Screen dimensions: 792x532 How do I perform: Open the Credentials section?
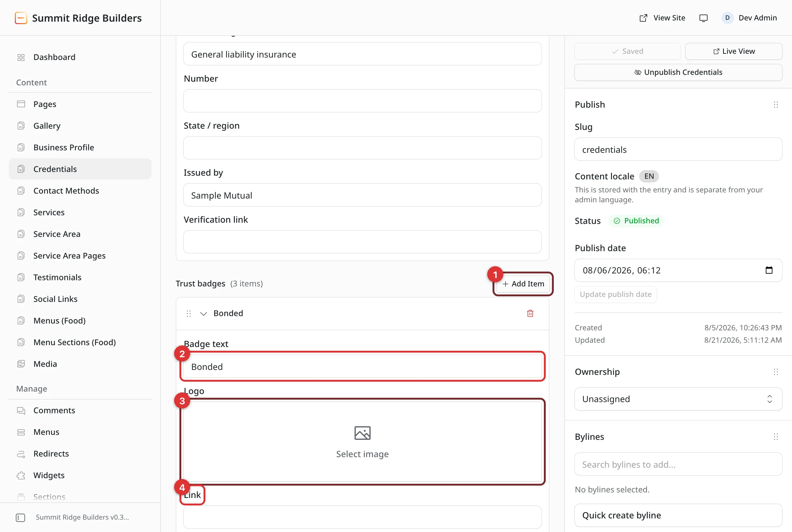click(x=80, y=169)
